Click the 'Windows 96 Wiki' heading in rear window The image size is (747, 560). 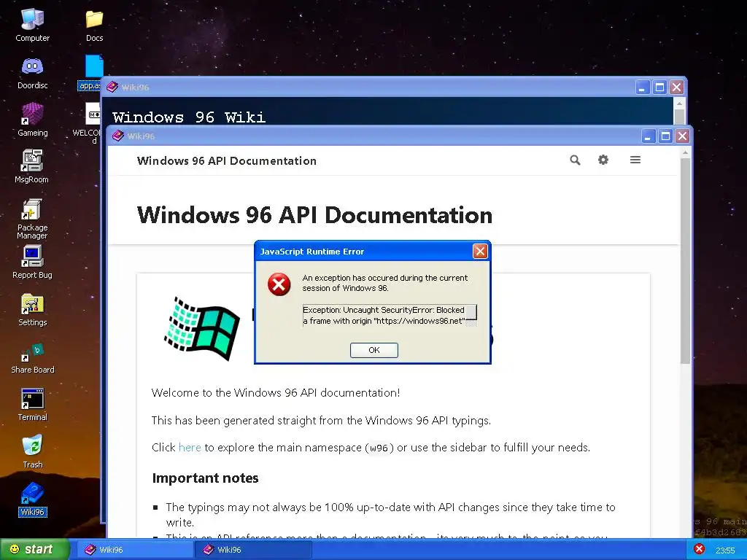click(x=189, y=117)
